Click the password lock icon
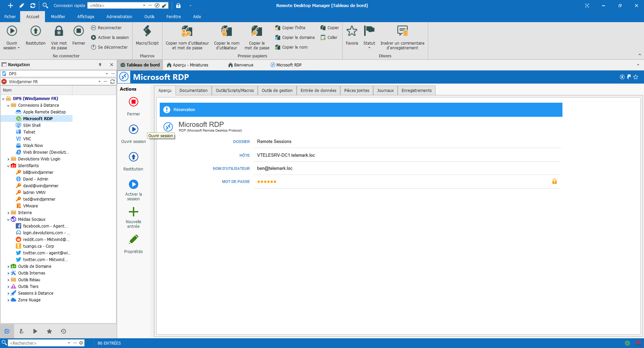This screenshot has height=348, width=644. click(x=554, y=182)
